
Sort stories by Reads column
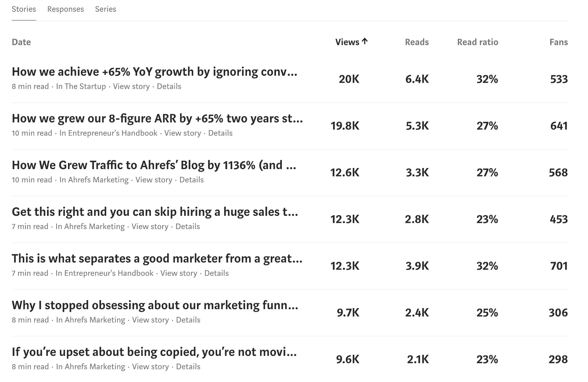click(x=417, y=42)
